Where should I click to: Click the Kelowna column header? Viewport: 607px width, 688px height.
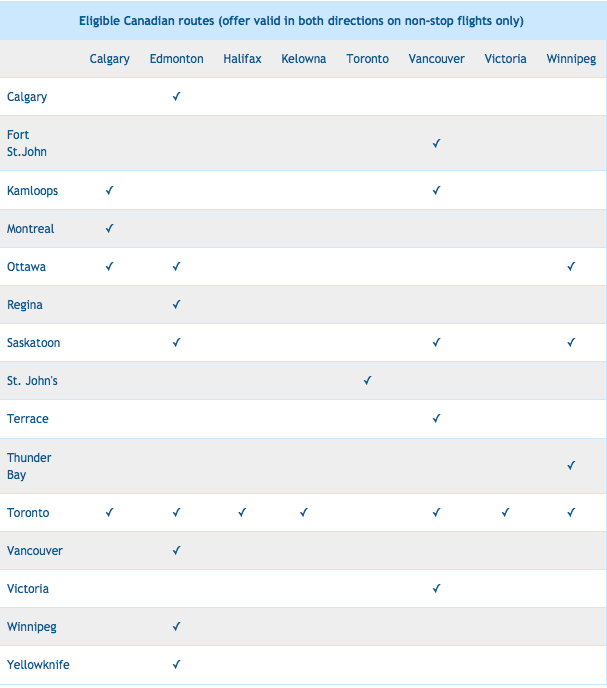click(x=304, y=59)
